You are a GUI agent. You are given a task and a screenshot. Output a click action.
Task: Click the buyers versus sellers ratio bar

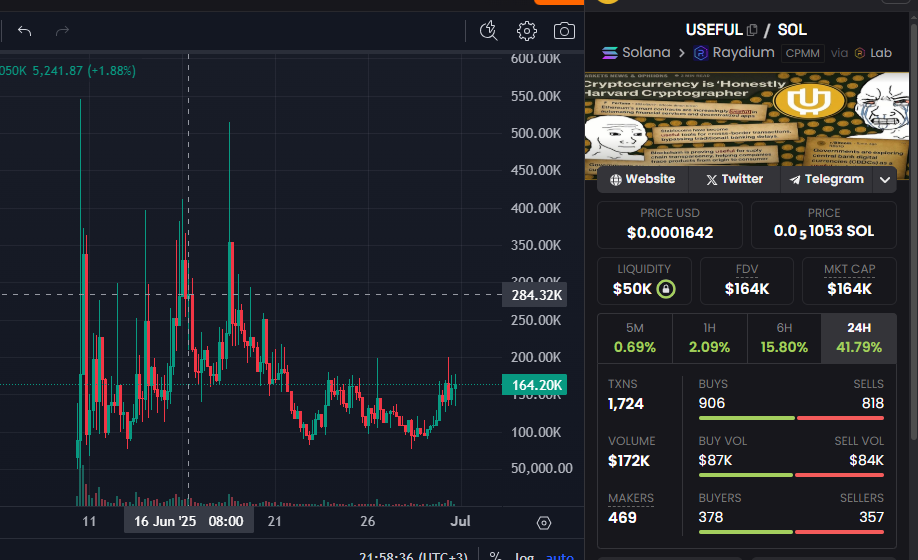point(791,532)
